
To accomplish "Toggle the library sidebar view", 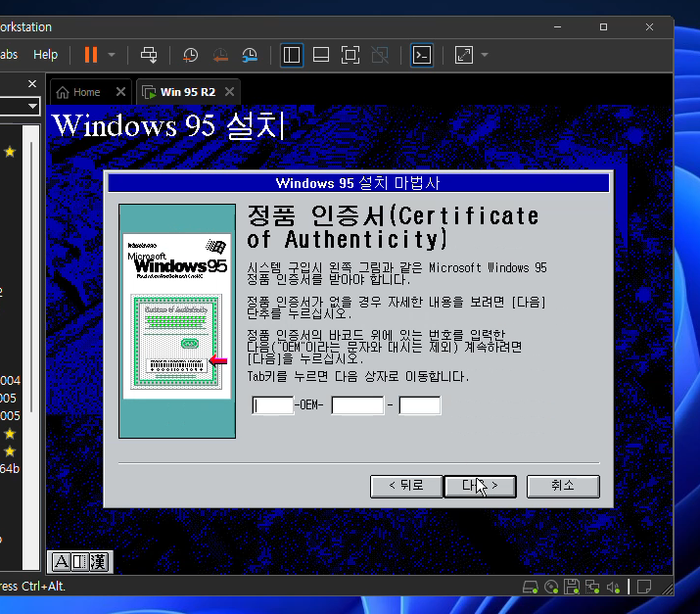I will click(292, 55).
